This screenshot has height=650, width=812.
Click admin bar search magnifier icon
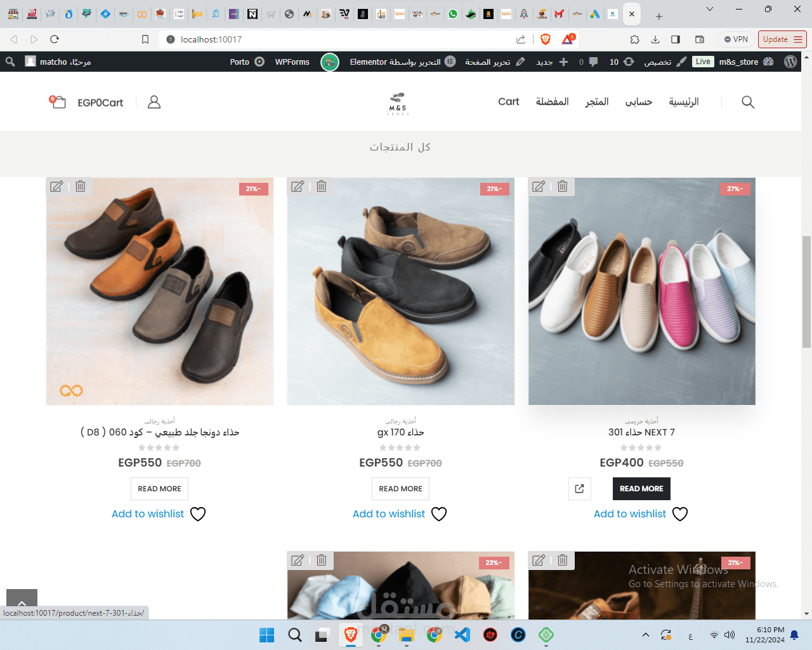pos(10,62)
